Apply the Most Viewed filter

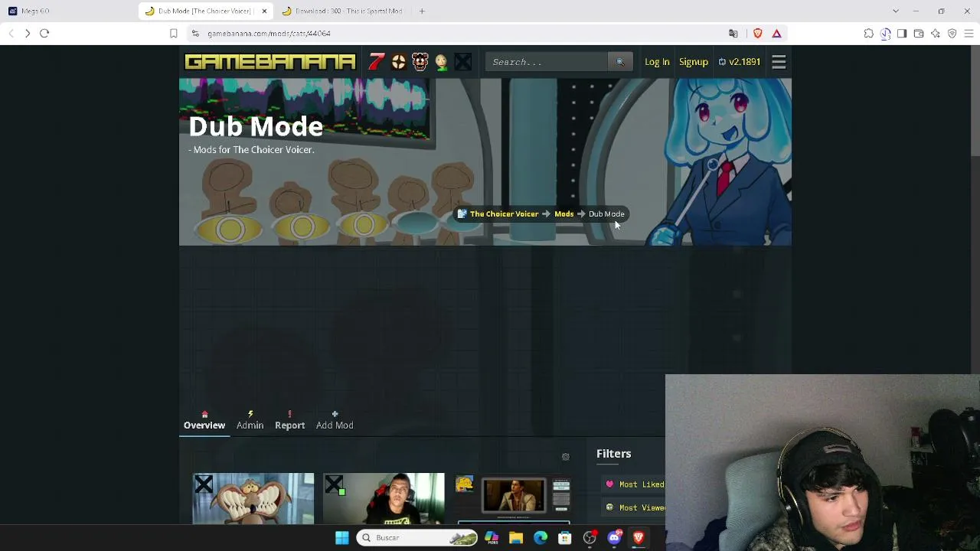(635, 507)
